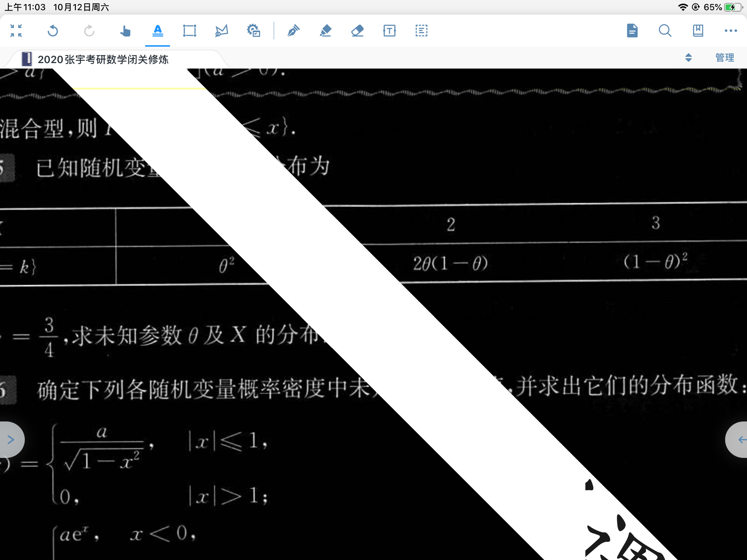Tap the condition |x|≤1
Viewport: 747px width, 560px height.
[224, 442]
